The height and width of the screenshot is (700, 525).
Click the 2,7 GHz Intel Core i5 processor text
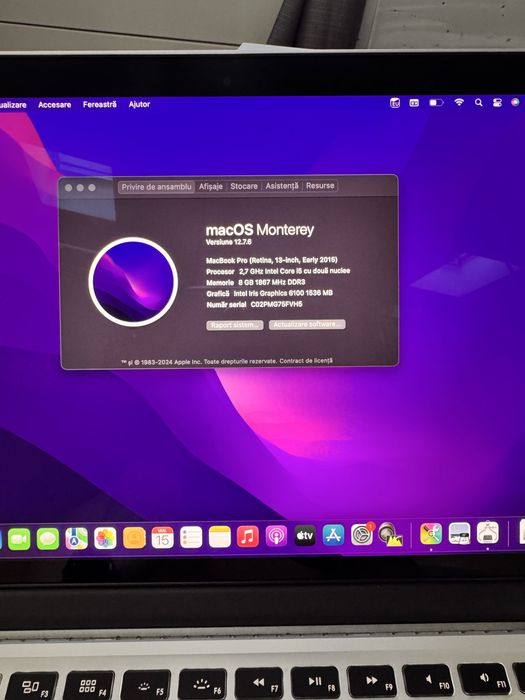295,271
